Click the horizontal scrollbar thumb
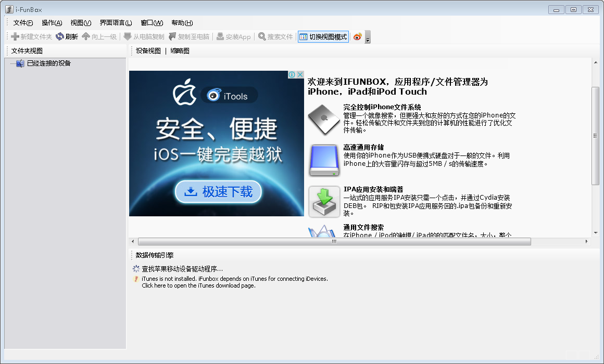This screenshot has width=604, height=364. [x=334, y=242]
